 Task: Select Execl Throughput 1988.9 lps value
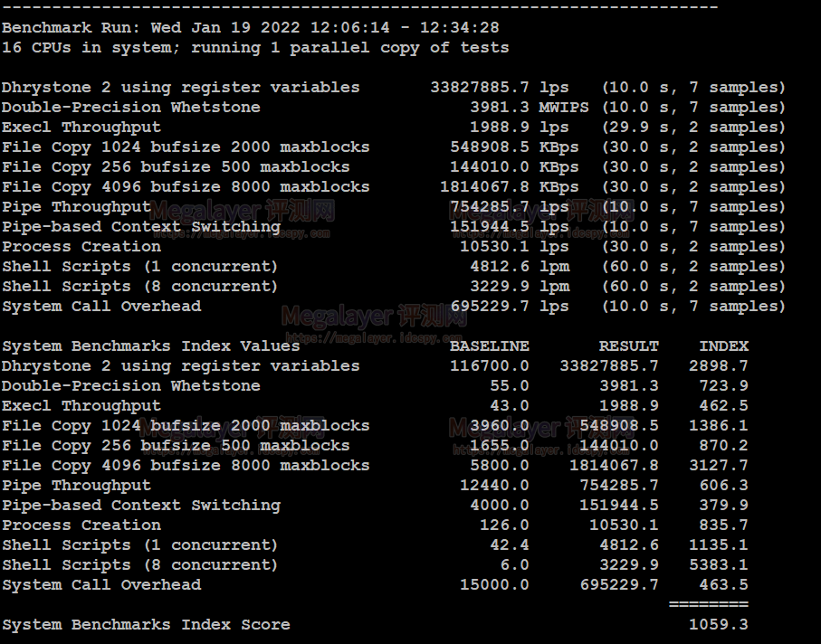[x=520, y=128]
